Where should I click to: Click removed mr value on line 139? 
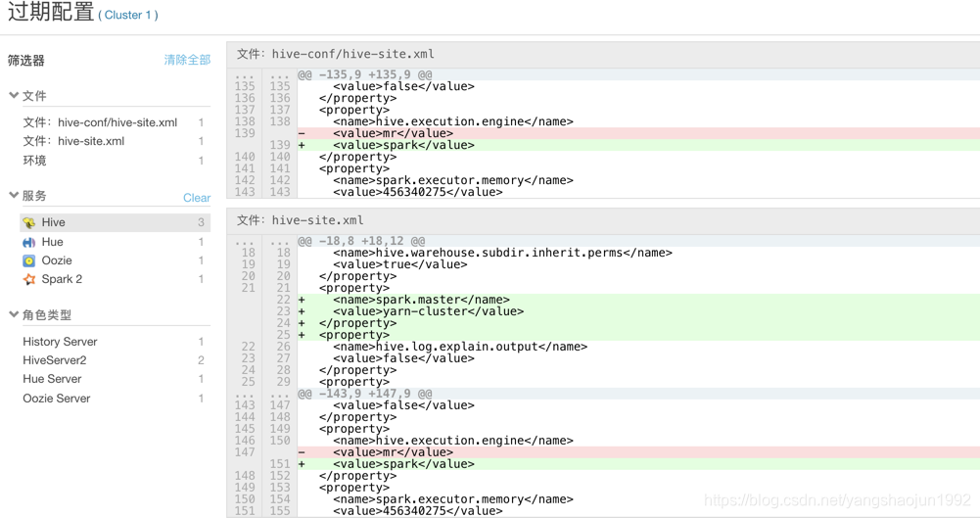[x=638, y=133]
